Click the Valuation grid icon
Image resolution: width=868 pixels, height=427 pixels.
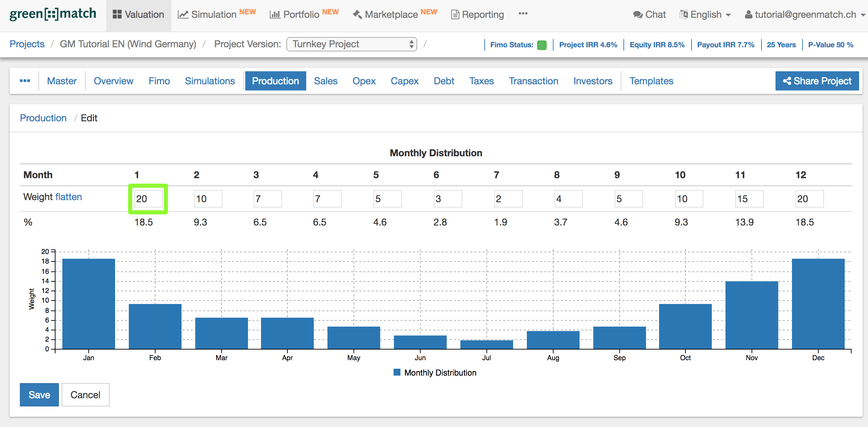click(117, 14)
